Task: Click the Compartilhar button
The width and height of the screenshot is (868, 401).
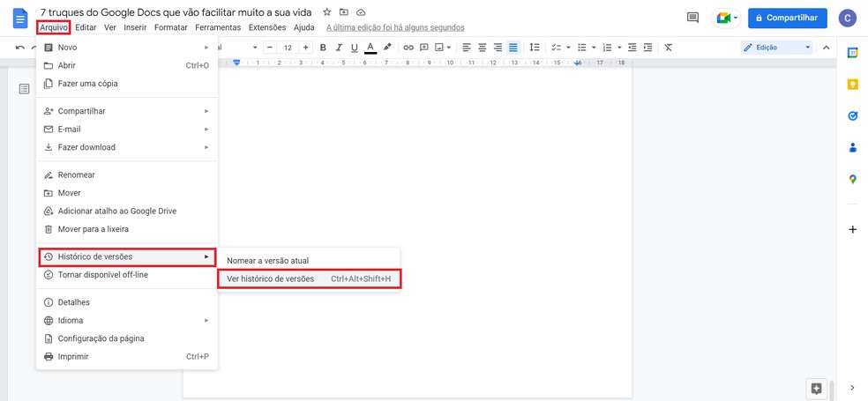Action: pos(787,19)
